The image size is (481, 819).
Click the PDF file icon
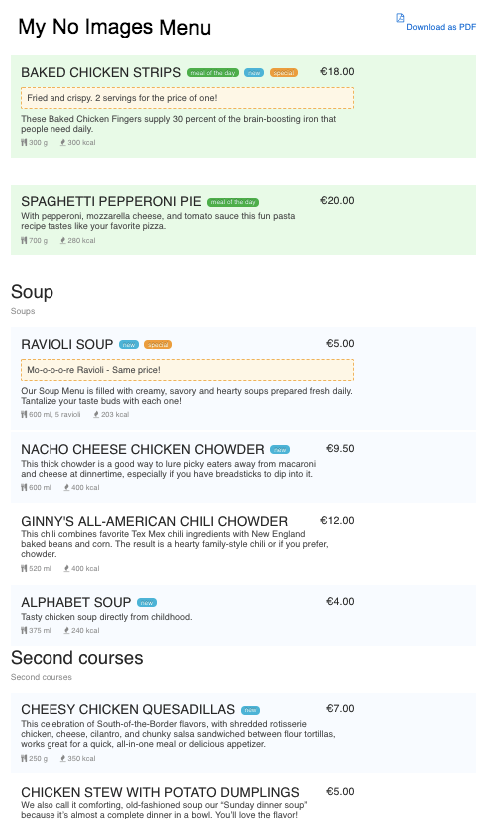click(x=400, y=18)
